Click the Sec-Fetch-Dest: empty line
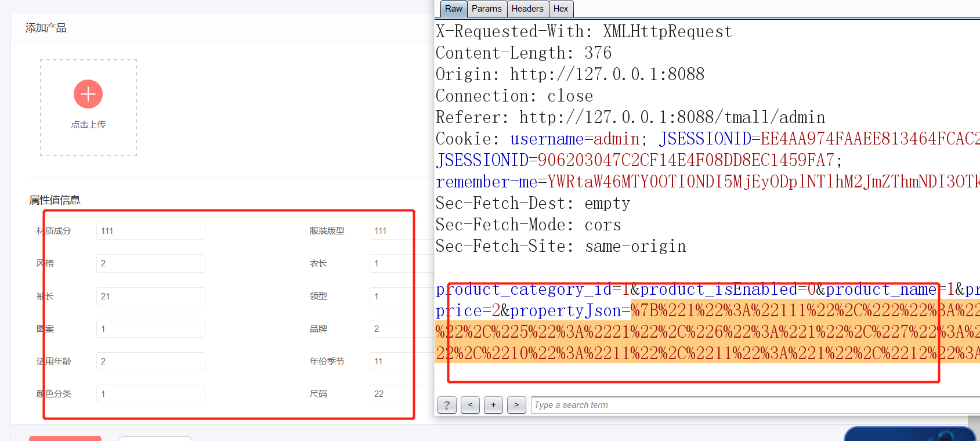 click(533, 203)
